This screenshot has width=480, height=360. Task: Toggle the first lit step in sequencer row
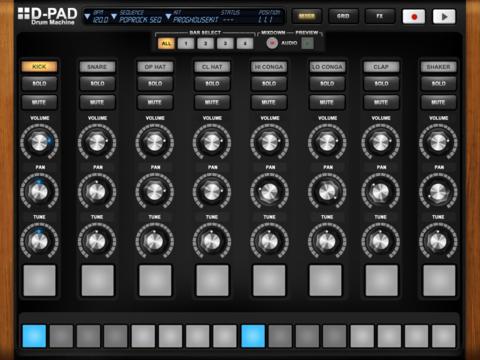coord(34,336)
